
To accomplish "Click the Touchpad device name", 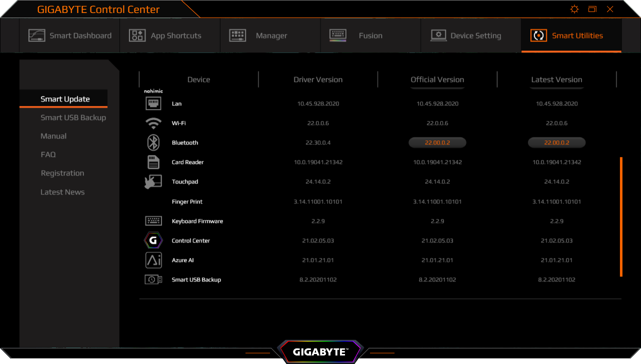I will [185, 181].
